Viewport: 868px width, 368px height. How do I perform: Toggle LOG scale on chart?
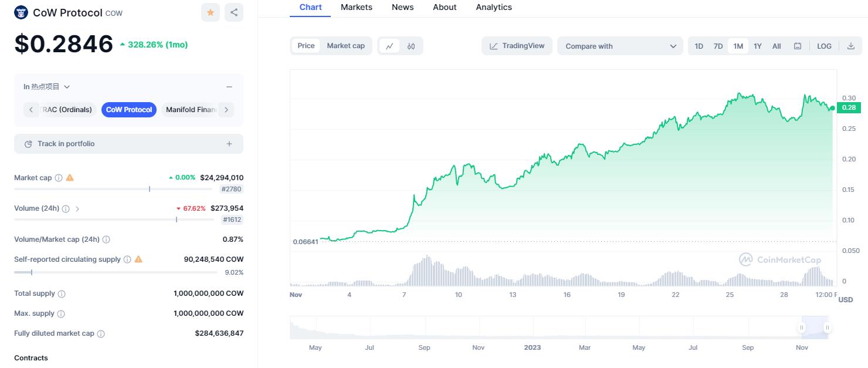824,46
